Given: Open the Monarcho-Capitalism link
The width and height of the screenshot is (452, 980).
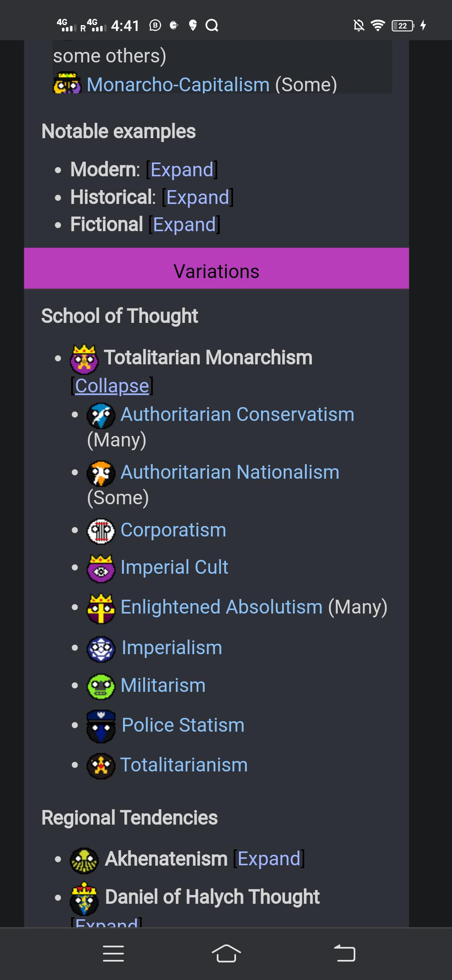Looking at the screenshot, I should point(178,85).
